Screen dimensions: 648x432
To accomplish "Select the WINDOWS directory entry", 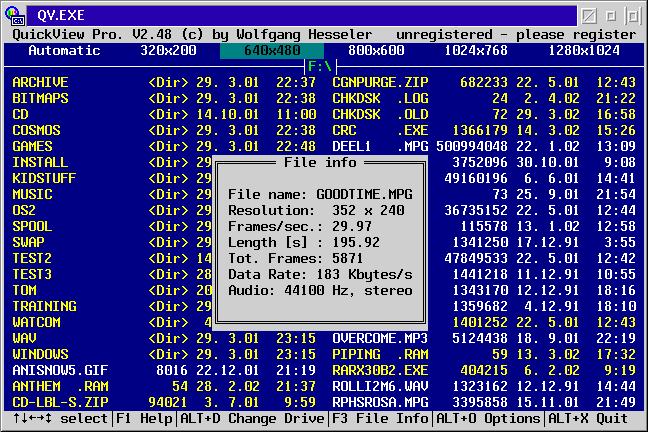I will click(x=164, y=354).
